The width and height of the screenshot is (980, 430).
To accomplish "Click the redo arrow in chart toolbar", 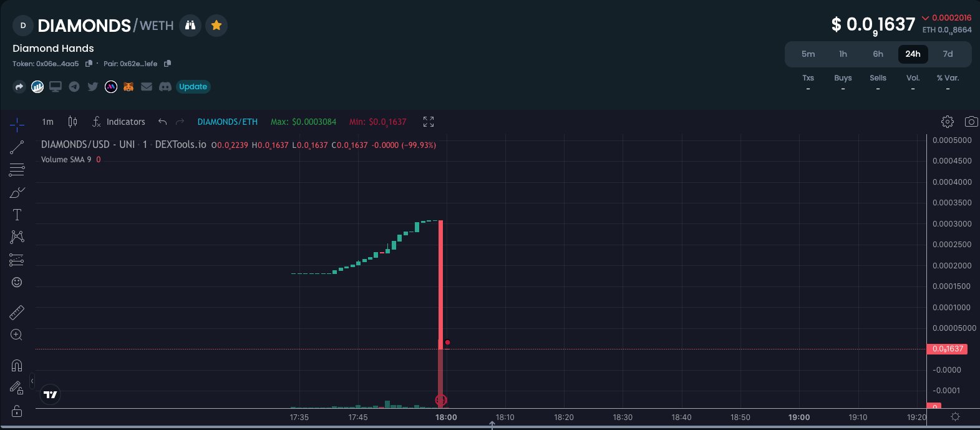I will tap(180, 122).
